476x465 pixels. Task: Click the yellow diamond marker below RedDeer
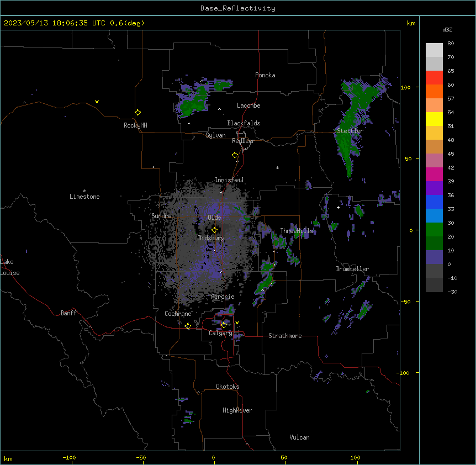(x=235, y=155)
